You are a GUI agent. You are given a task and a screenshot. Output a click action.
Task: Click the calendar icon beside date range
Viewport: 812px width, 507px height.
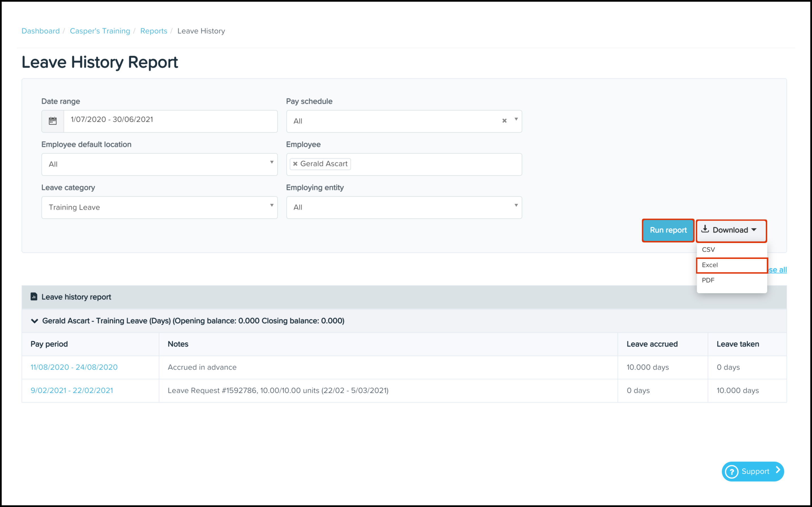tap(53, 121)
